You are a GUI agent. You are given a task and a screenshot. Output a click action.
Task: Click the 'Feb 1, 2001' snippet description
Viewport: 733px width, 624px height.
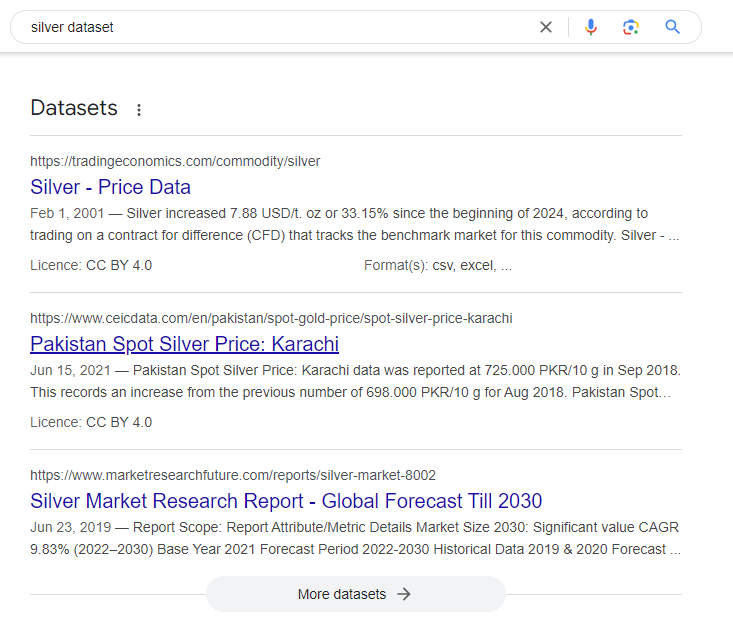pos(355,224)
